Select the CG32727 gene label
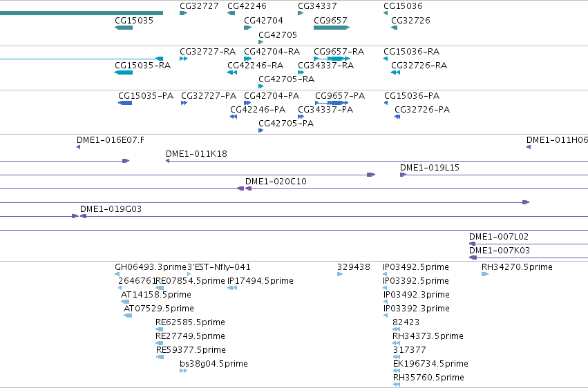Screen dimensions: 588x388 (x=199, y=6)
